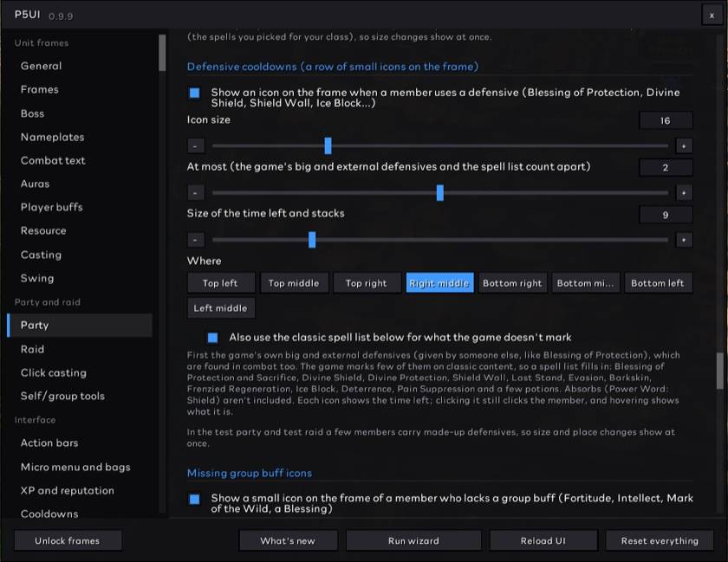Select Right middle position
This screenshot has height=562, width=728.
point(439,283)
